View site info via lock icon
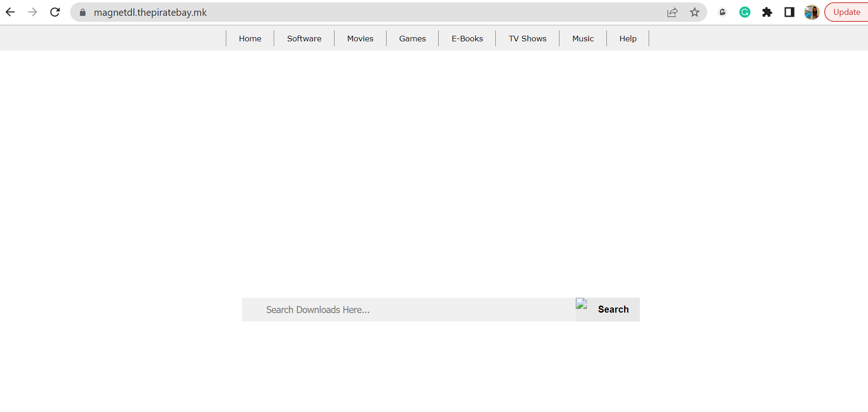 tap(83, 13)
